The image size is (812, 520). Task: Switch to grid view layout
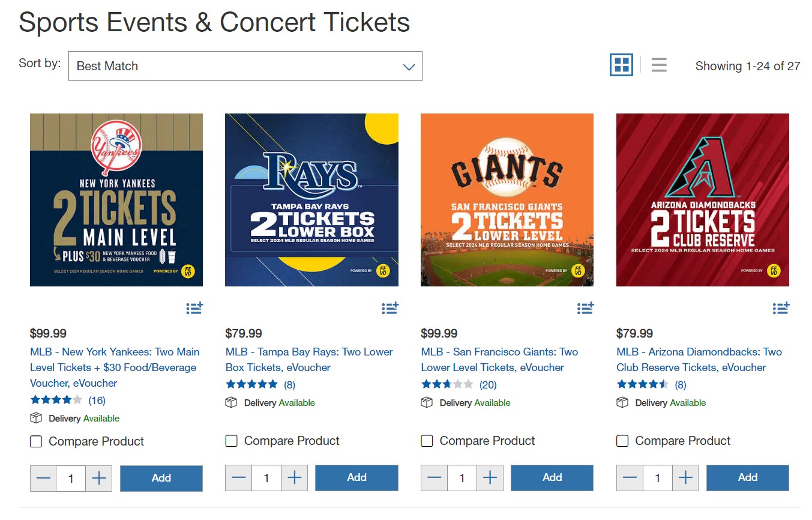pyautogui.click(x=621, y=65)
